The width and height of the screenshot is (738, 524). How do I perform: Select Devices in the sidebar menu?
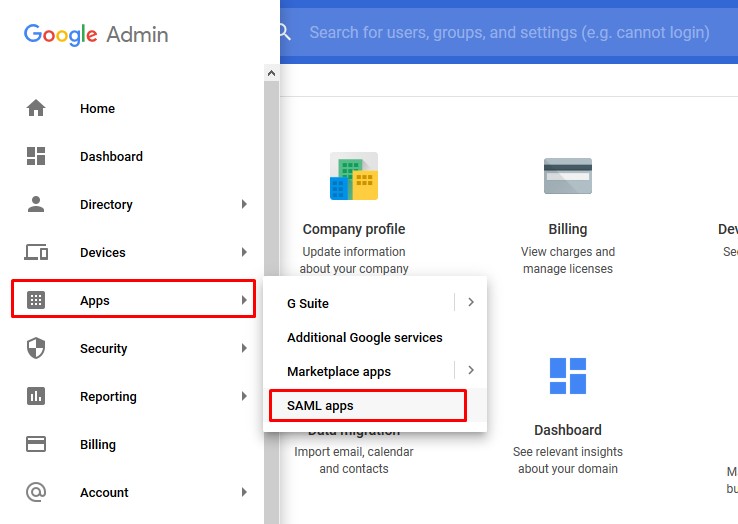point(103,253)
